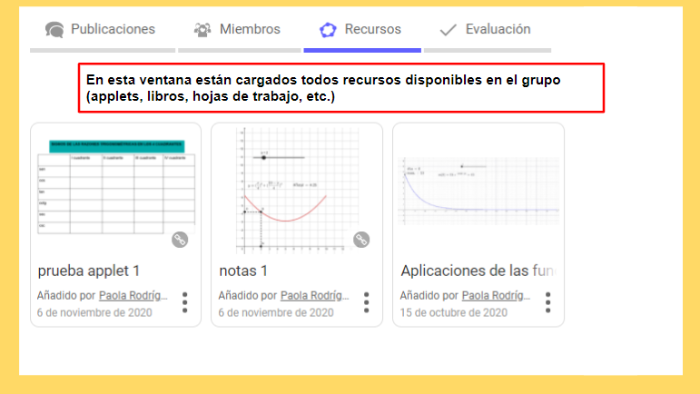Image resolution: width=700 pixels, height=394 pixels.
Task: Open Paola Rodríg link on Aplicaciones card
Action: (x=496, y=295)
